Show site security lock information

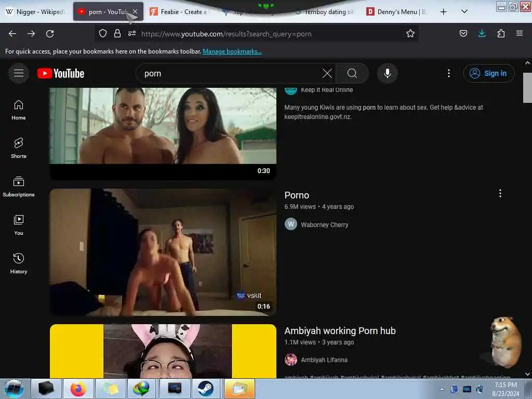pyautogui.click(x=117, y=34)
